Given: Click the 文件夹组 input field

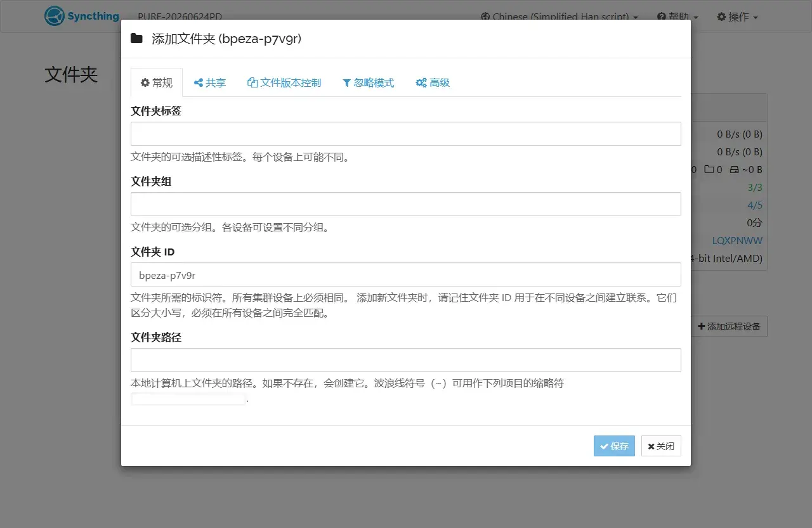Looking at the screenshot, I should [x=406, y=204].
